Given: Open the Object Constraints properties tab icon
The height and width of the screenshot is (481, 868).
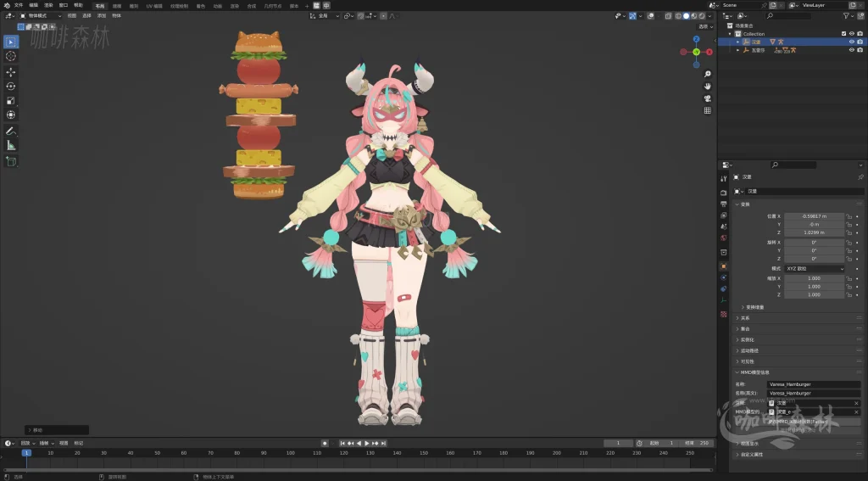Looking at the screenshot, I should [x=724, y=288].
